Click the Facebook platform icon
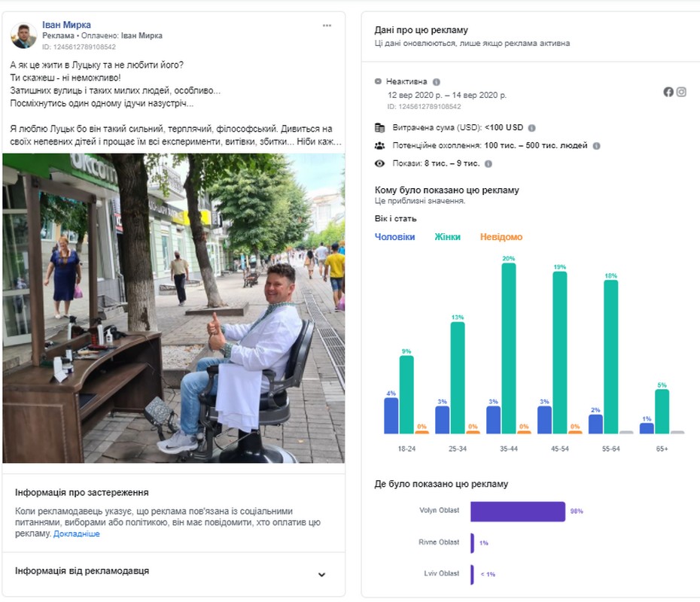Screen dimensions: 700x602 668,92
